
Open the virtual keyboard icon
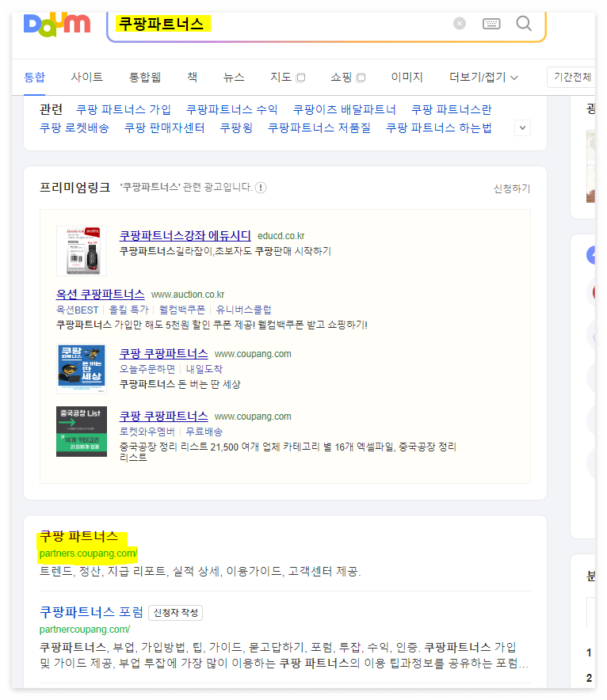click(491, 23)
